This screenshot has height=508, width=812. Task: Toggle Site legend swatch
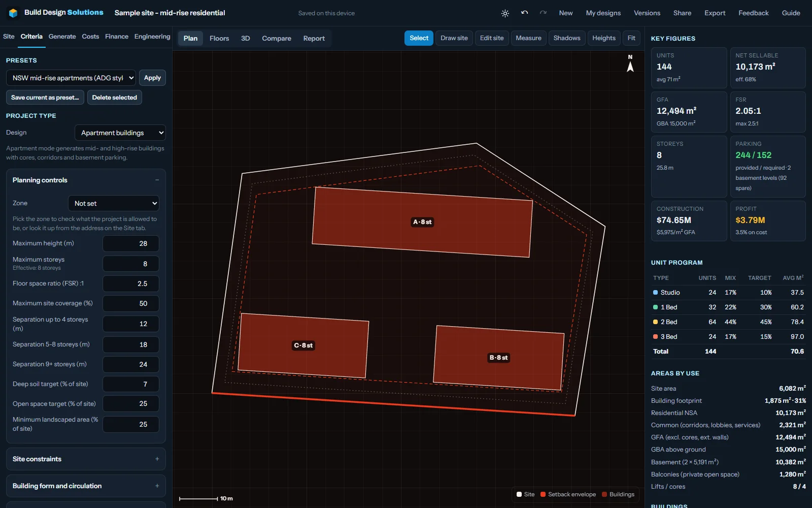tap(519, 494)
